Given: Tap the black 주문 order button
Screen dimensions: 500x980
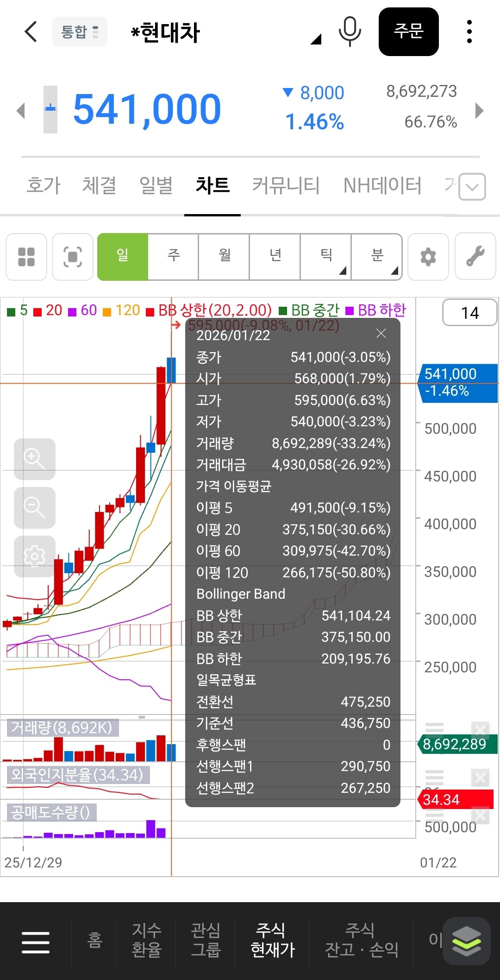Looking at the screenshot, I should 409,32.
